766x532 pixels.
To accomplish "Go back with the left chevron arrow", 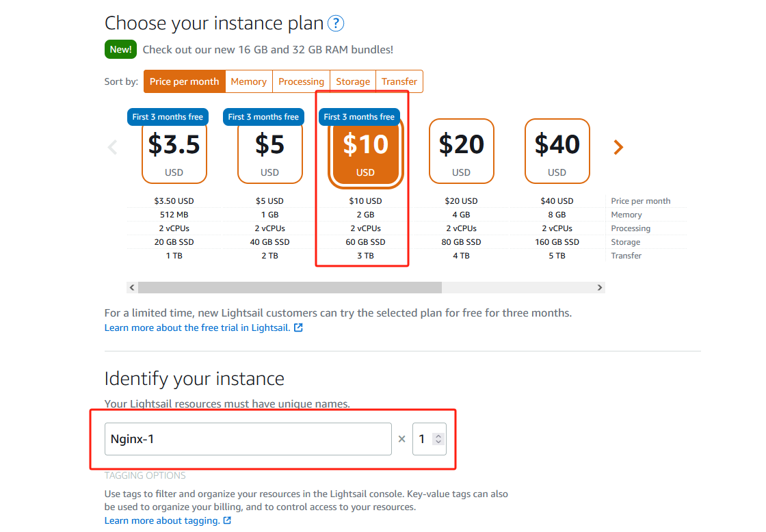I will (112, 147).
